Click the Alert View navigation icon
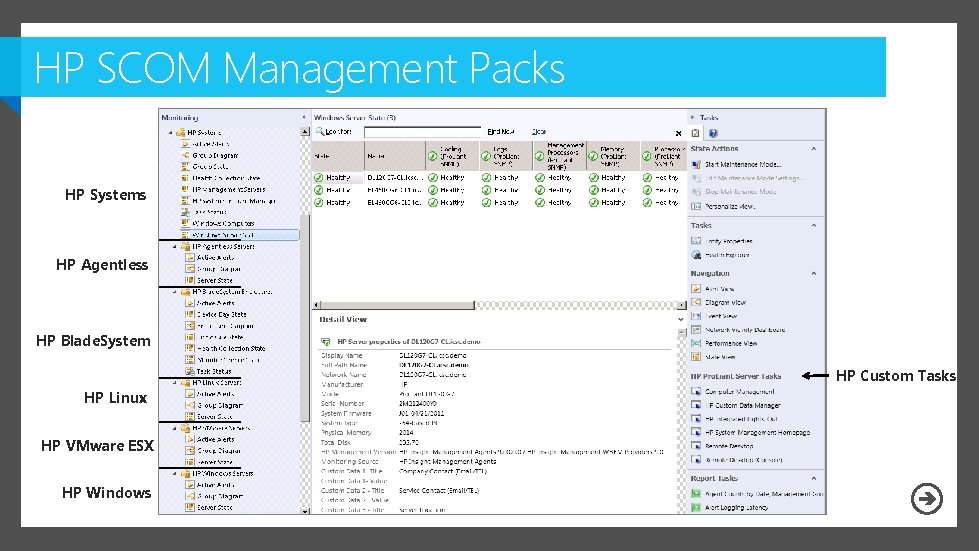979x551 pixels. [696, 288]
